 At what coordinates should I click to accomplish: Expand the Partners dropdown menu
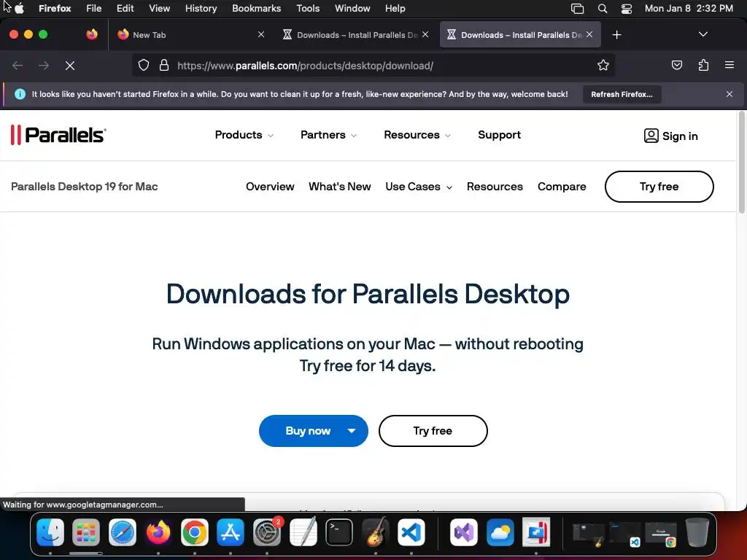click(328, 135)
